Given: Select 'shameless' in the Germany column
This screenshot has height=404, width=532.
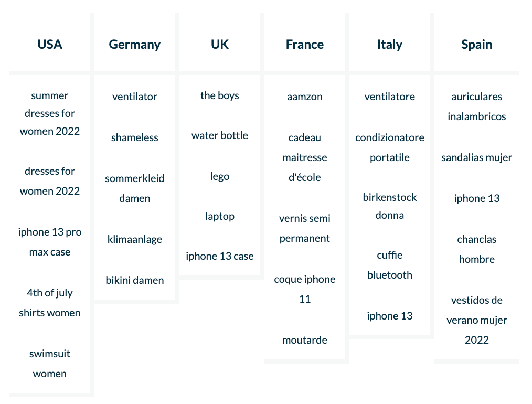Looking at the screenshot, I should pyautogui.click(x=135, y=137).
